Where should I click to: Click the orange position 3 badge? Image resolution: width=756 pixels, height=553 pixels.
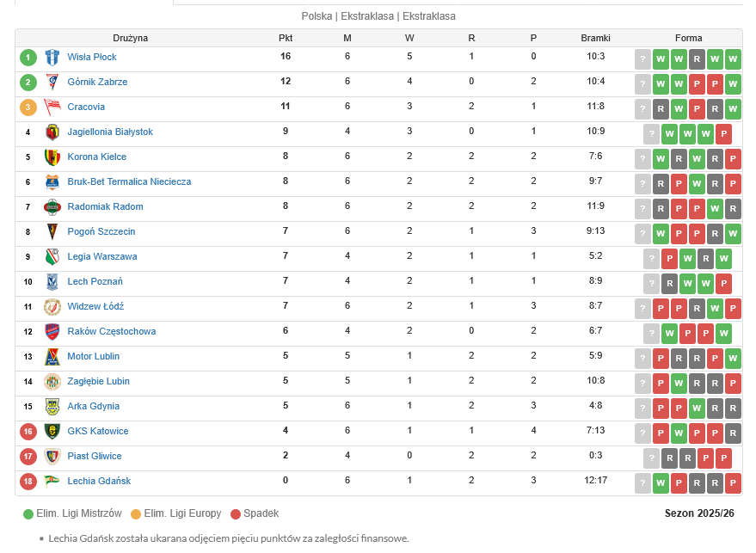[28, 108]
